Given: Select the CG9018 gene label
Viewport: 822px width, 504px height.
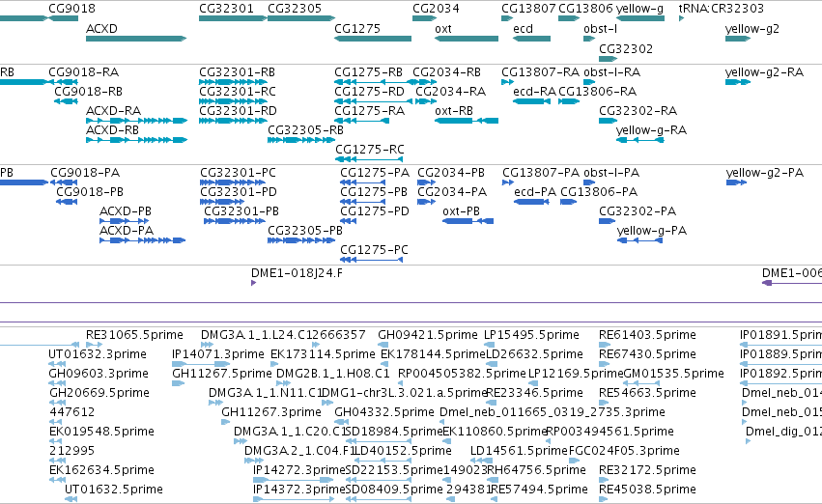Looking at the screenshot, I should click(x=71, y=9).
